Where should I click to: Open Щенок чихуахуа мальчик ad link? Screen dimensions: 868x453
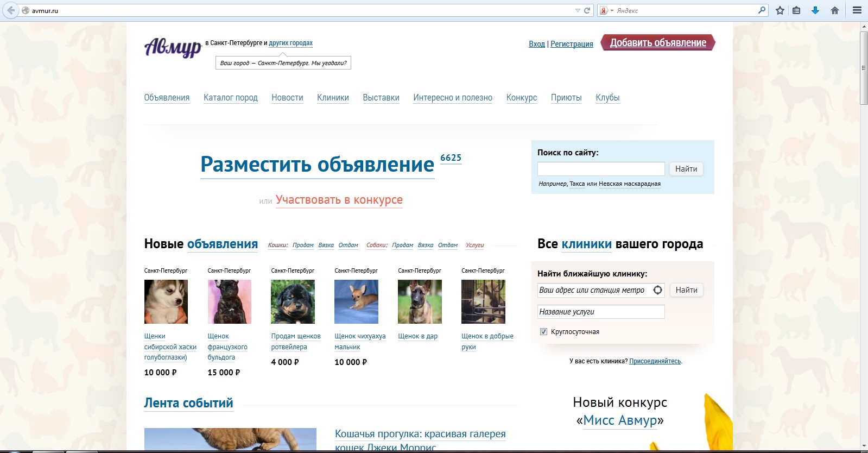pyautogui.click(x=360, y=342)
